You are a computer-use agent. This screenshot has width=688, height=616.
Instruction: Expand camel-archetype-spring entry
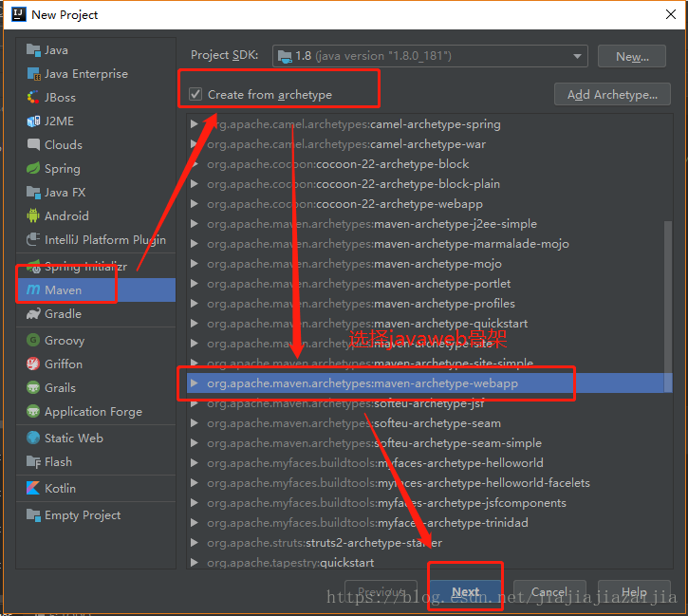click(x=195, y=124)
